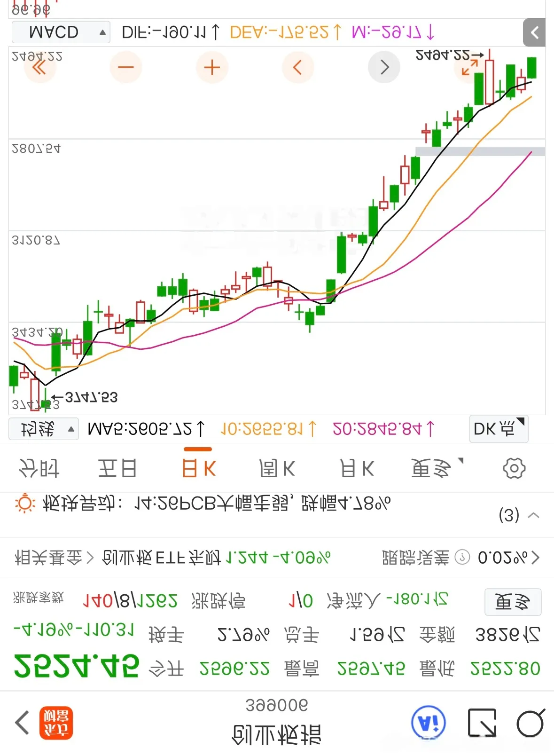Tap the latest green candlestick on chart
554x756 pixels.
click(531, 68)
